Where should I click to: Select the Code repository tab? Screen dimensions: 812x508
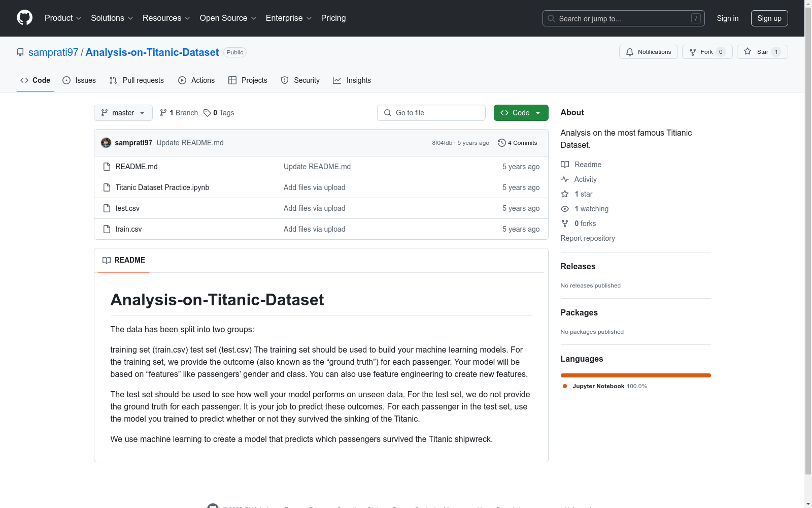click(36, 80)
